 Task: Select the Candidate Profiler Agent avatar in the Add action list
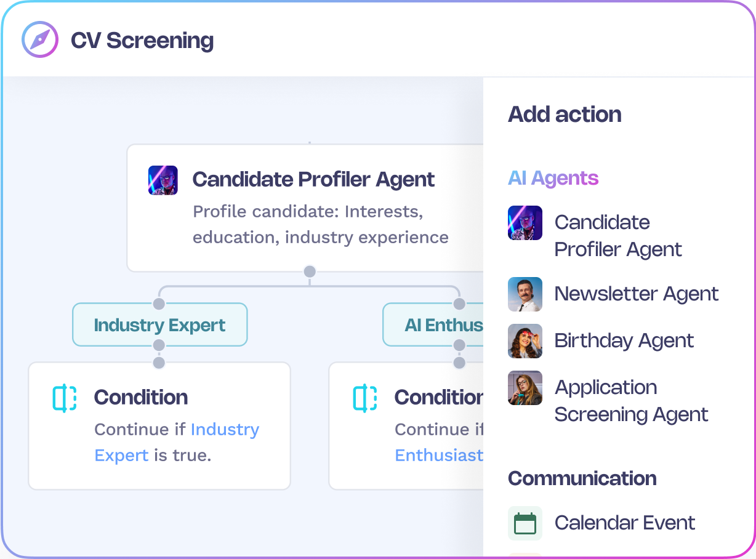(525, 223)
